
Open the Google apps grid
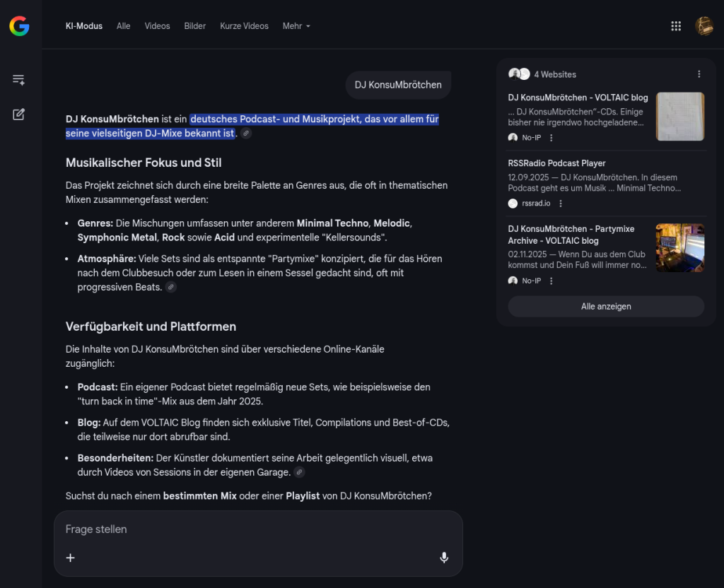coord(675,26)
